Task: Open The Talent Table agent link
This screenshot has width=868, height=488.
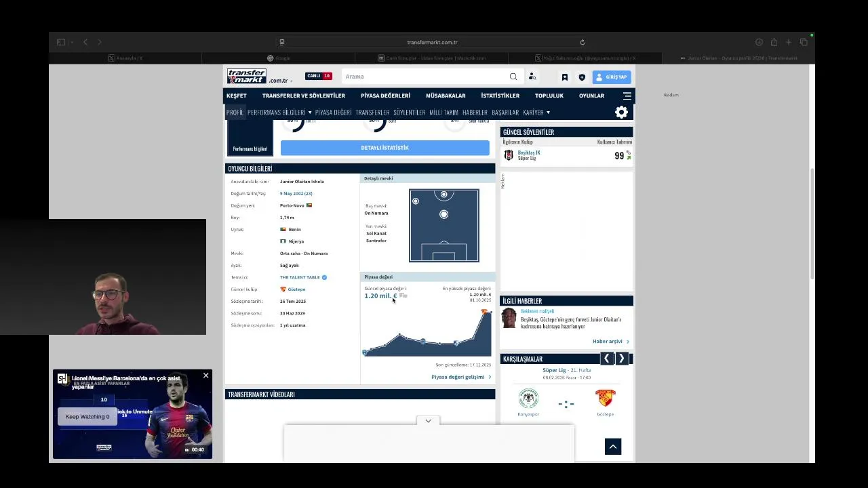Action: tap(300, 277)
